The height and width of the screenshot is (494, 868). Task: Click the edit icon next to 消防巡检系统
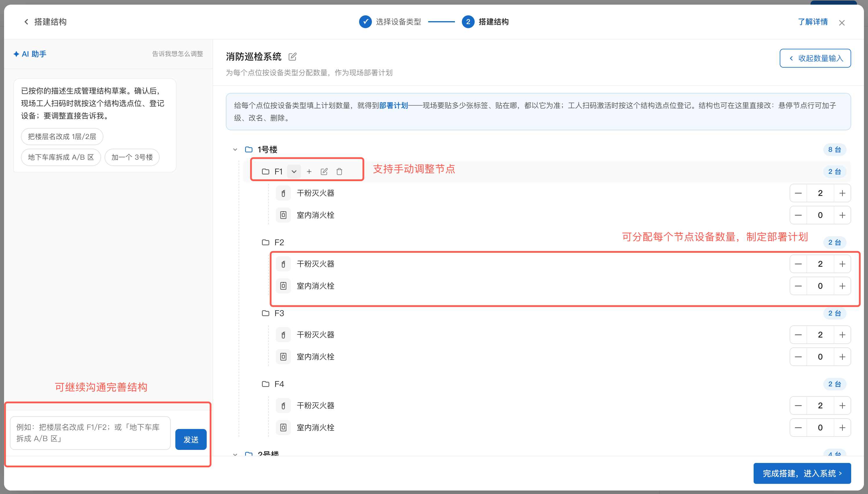coord(292,57)
